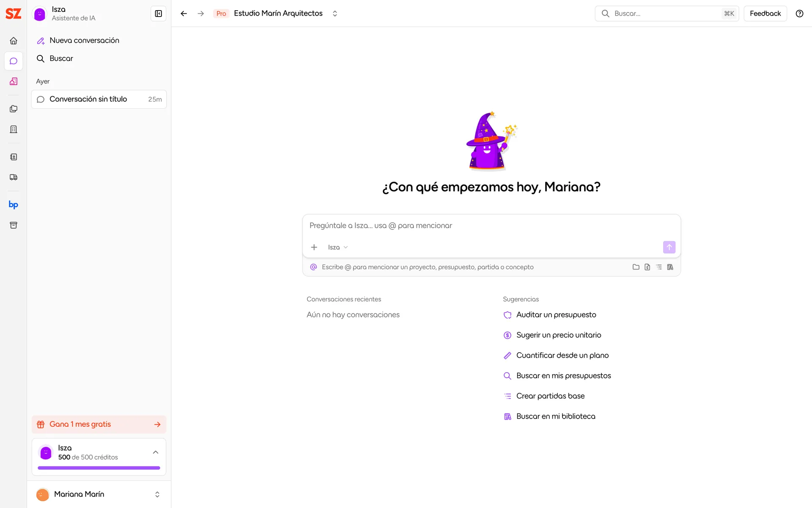Collapse the Isza credits card chevron

click(156, 452)
